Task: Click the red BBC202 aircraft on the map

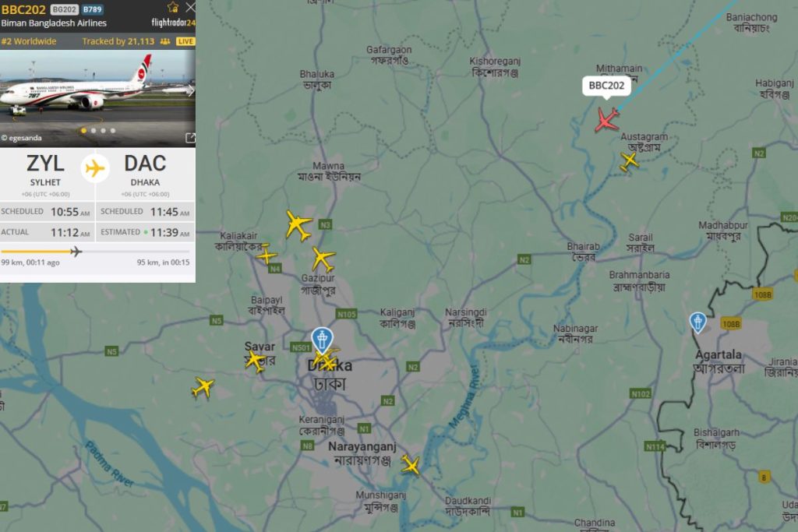Action: pos(606,120)
